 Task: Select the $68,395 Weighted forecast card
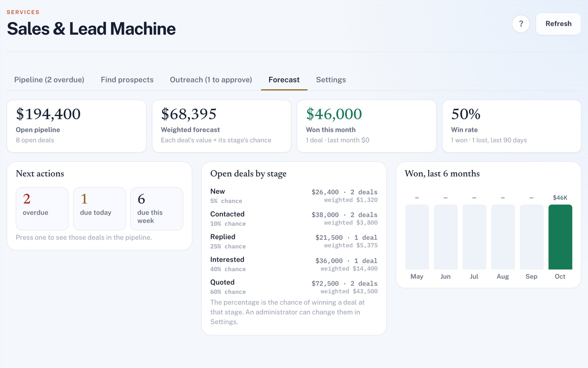point(222,126)
